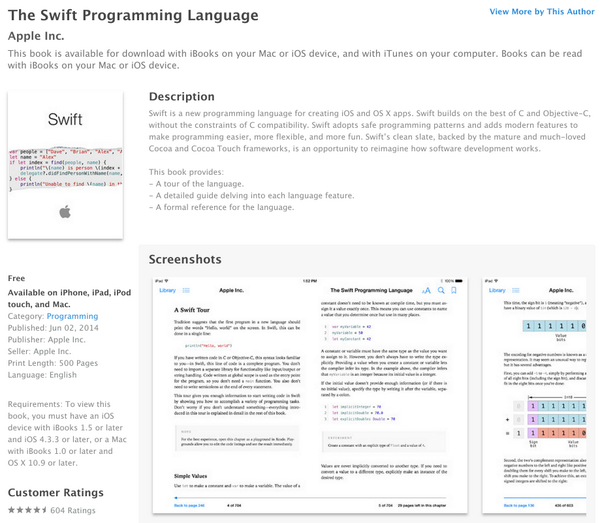Click the Seller: Apple Inc. line
Image resolution: width=600 pixels, height=523 pixels.
click(39, 351)
